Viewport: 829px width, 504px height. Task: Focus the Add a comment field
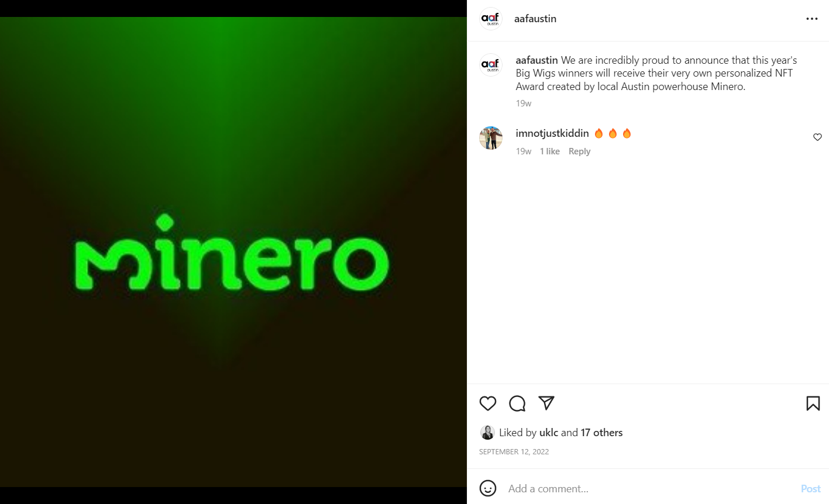pyautogui.click(x=649, y=489)
